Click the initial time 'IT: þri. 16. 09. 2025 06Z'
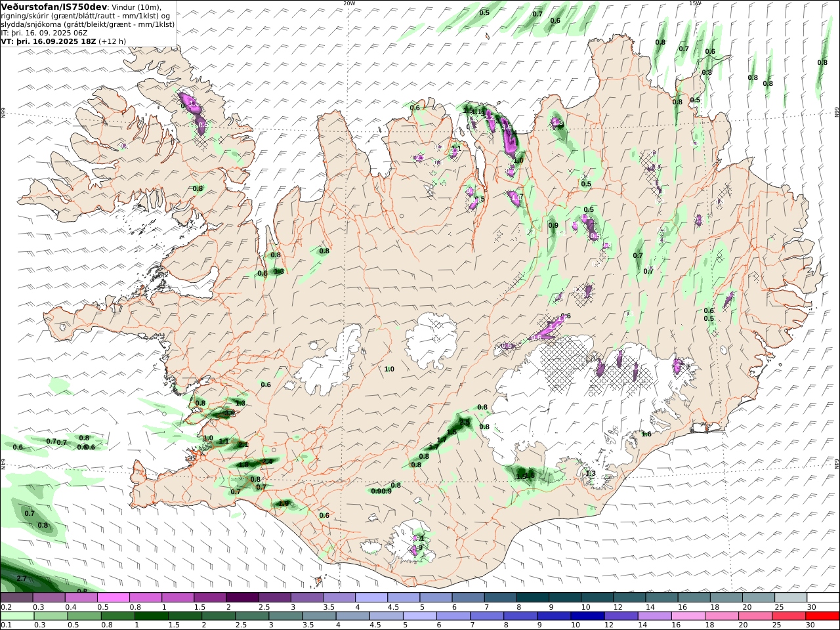This screenshot has width=840, height=630. (x=45, y=33)
